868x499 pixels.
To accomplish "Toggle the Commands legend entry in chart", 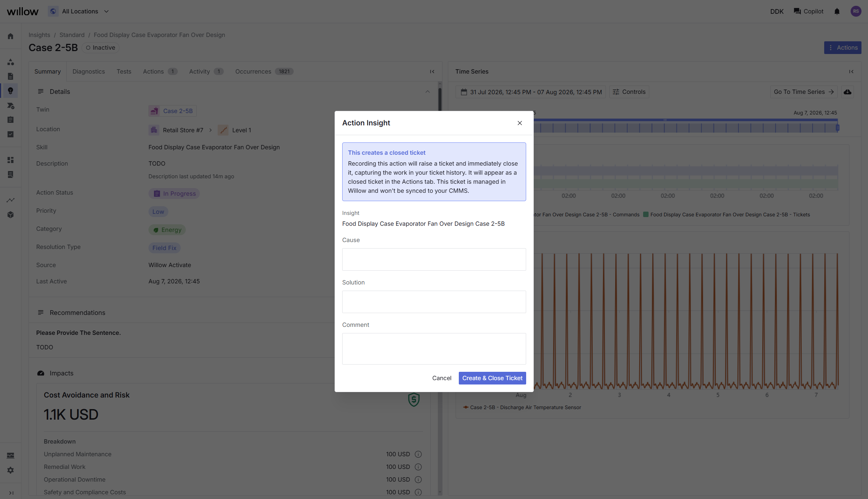I will [x=587, y=215].
